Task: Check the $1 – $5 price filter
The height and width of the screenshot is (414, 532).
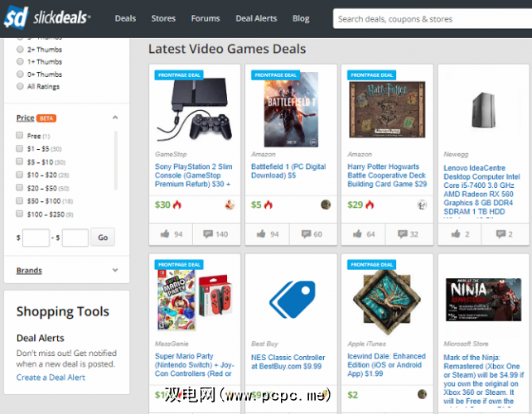Action: click(20, 148)
